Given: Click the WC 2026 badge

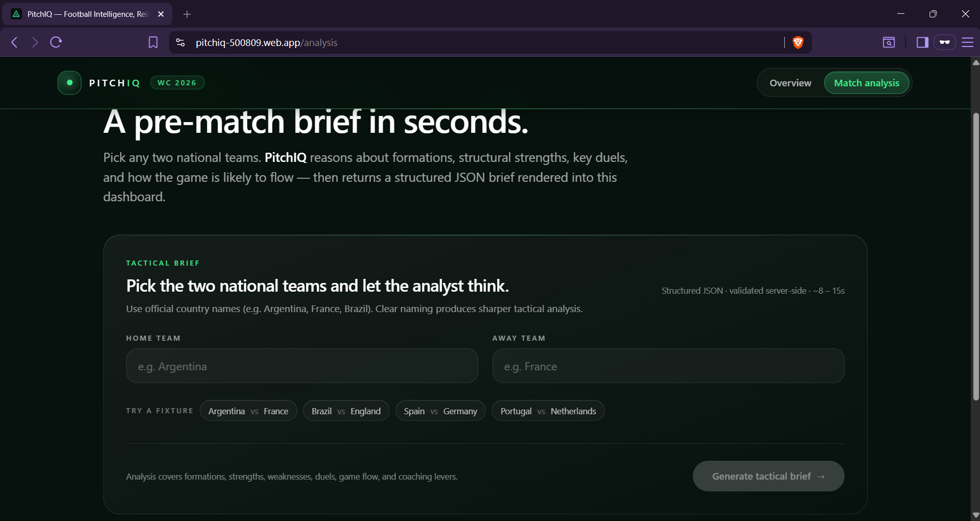Looking at the screenshot, I should coord(177,83).
